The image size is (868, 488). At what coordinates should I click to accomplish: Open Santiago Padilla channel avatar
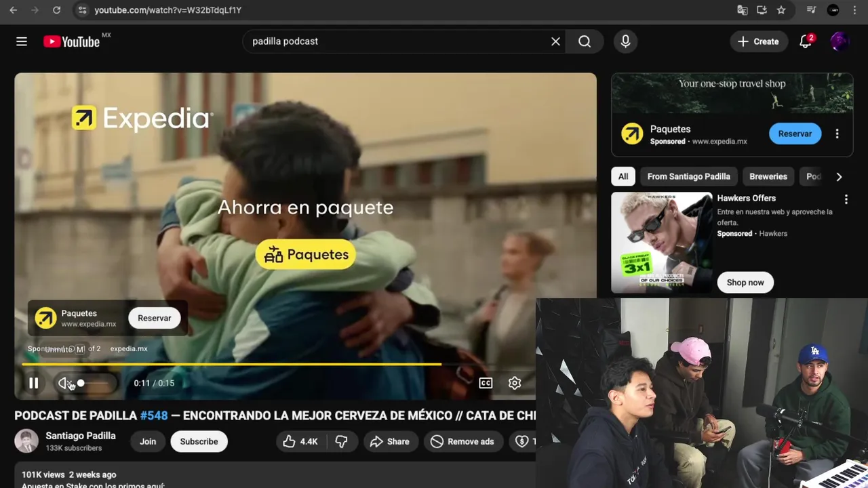26,441
